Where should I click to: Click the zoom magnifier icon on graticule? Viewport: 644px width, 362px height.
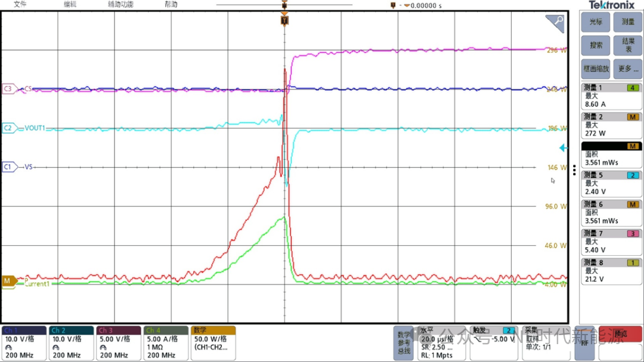(x=555, y=23)
